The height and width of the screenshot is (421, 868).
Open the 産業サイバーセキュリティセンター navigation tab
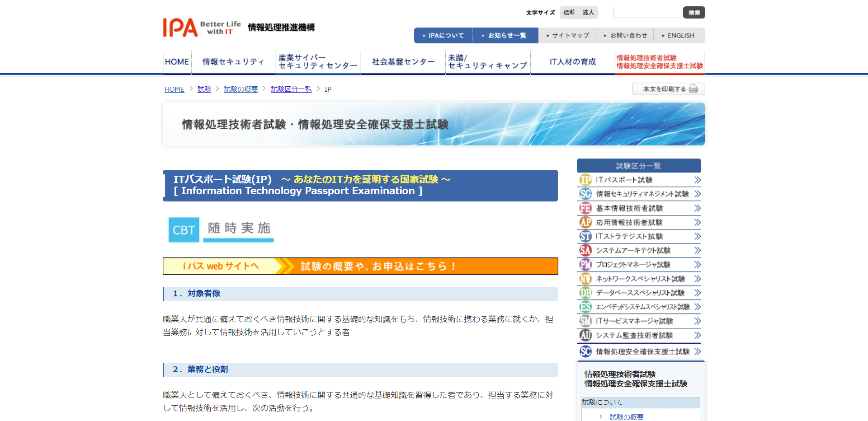click(318, 62)
